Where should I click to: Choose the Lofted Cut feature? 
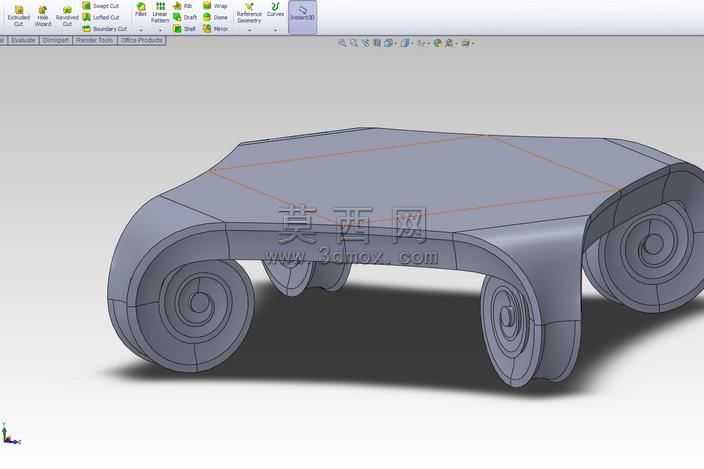(x=101, y=17)
